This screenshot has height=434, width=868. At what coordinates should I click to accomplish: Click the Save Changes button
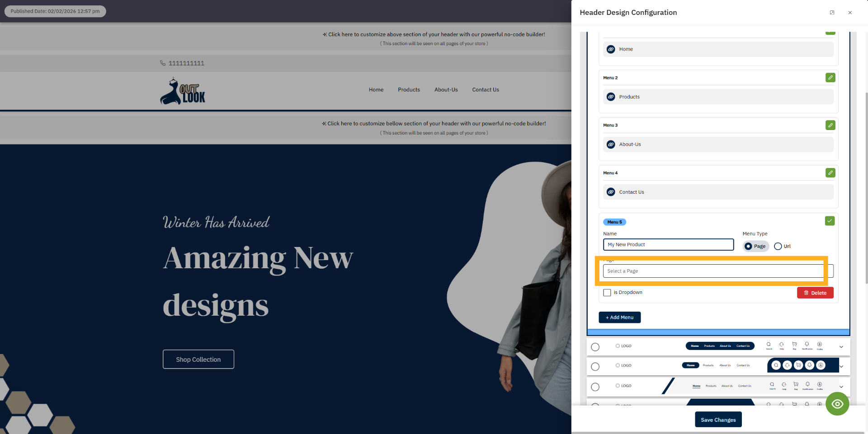click(x=718, y=419)
